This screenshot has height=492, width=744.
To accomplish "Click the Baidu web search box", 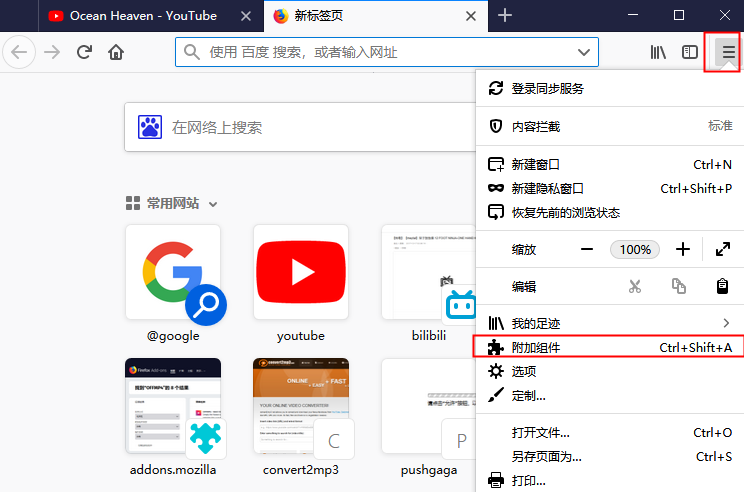I will tap(300, 127).
